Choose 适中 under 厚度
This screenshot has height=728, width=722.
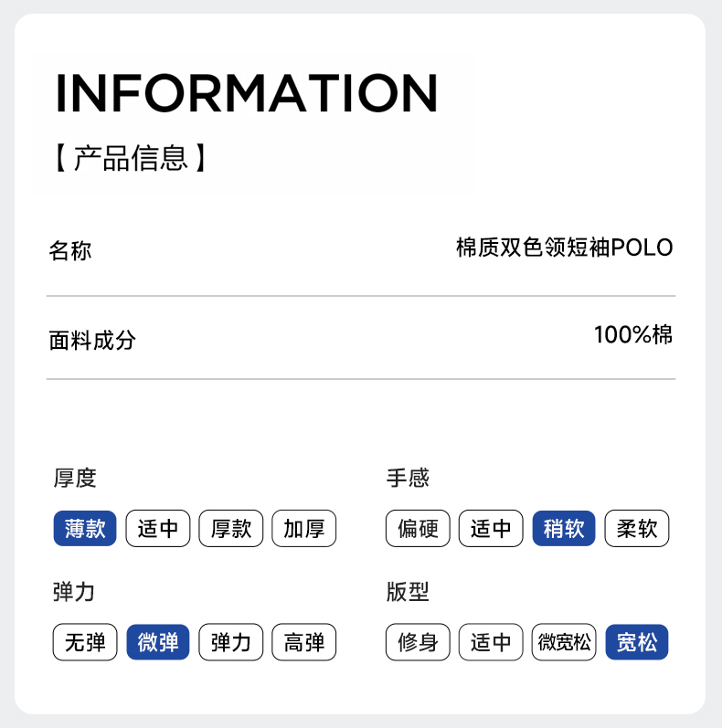pos(158,528)
